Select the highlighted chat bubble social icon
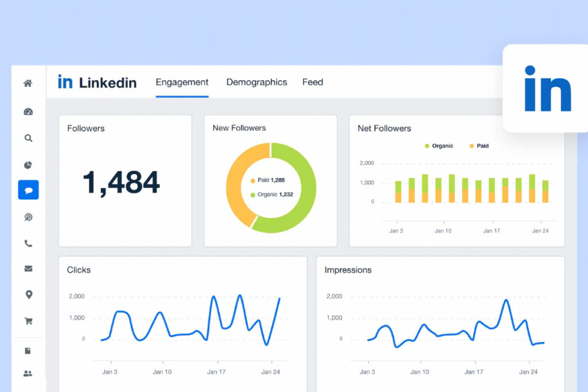The image size is (588, 392). 28,190
